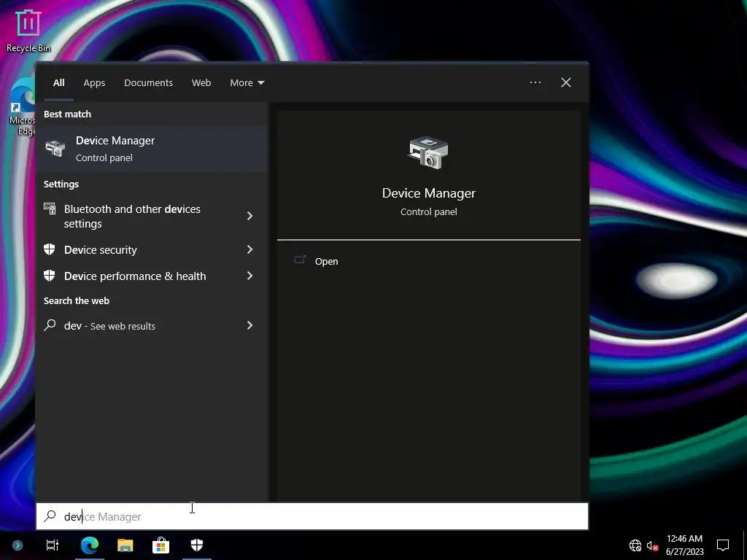This screenshot has height=560, width=747.
Task: Click Open for Device Manager
Action: pos(326,261)
